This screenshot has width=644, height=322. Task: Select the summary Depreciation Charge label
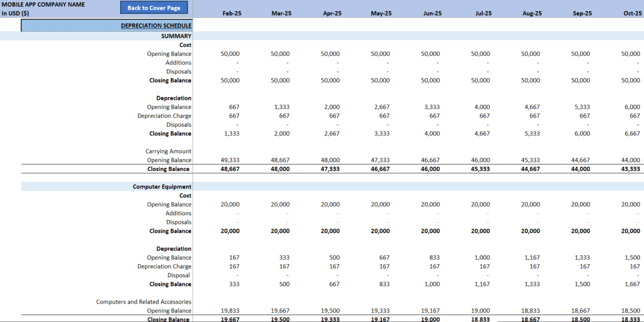coord(164,116)
